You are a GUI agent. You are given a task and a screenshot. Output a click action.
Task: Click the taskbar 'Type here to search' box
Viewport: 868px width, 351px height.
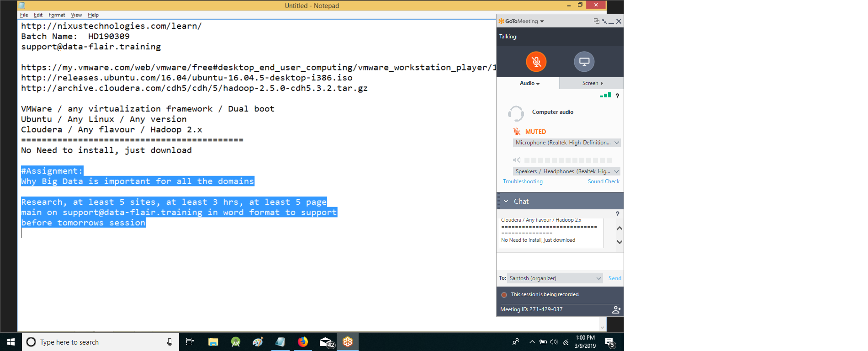tap(100, 342)
